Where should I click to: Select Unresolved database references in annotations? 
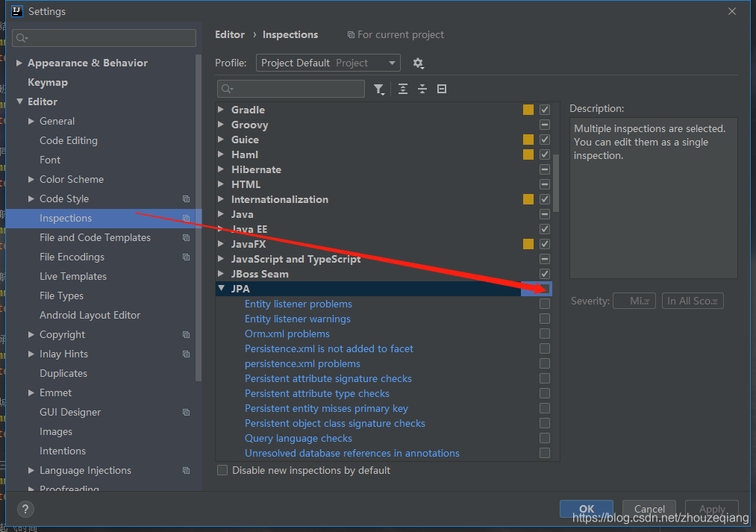352,454
